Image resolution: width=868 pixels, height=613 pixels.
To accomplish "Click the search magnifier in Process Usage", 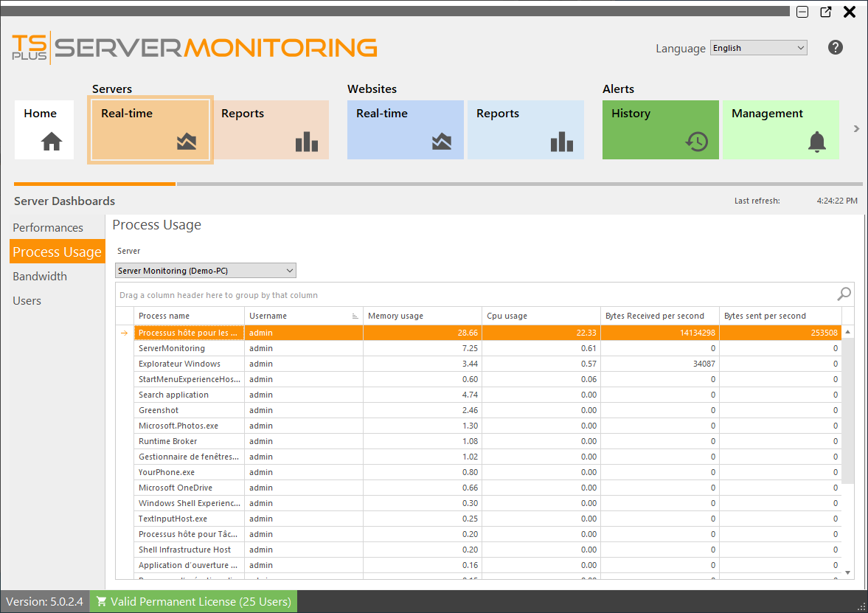I will (x=843, y=294).
